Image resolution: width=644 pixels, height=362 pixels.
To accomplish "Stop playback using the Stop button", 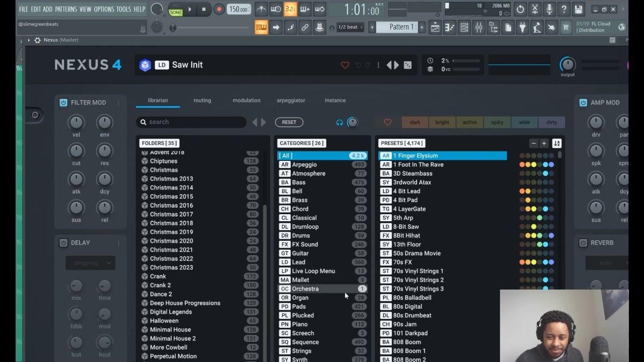I will 204,9.
